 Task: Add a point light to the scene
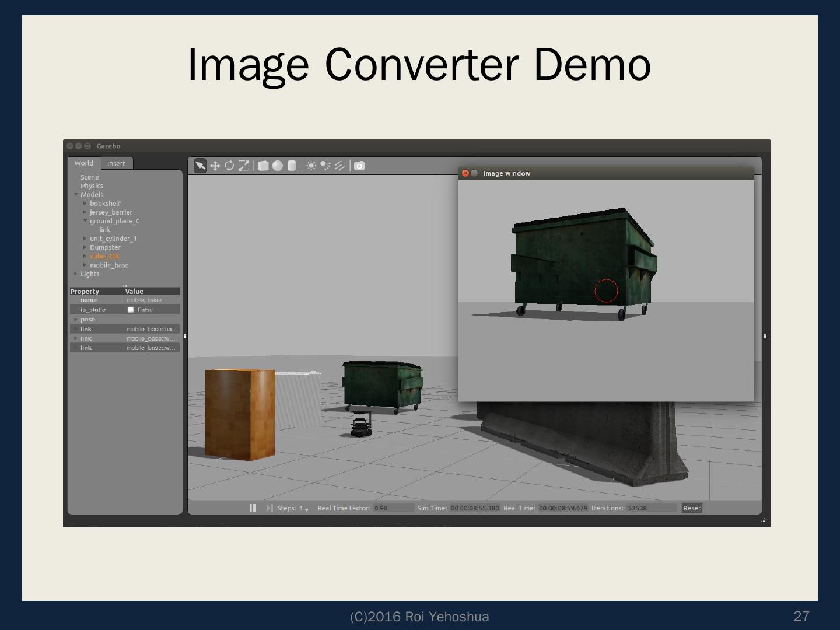[x=311, y=166]
